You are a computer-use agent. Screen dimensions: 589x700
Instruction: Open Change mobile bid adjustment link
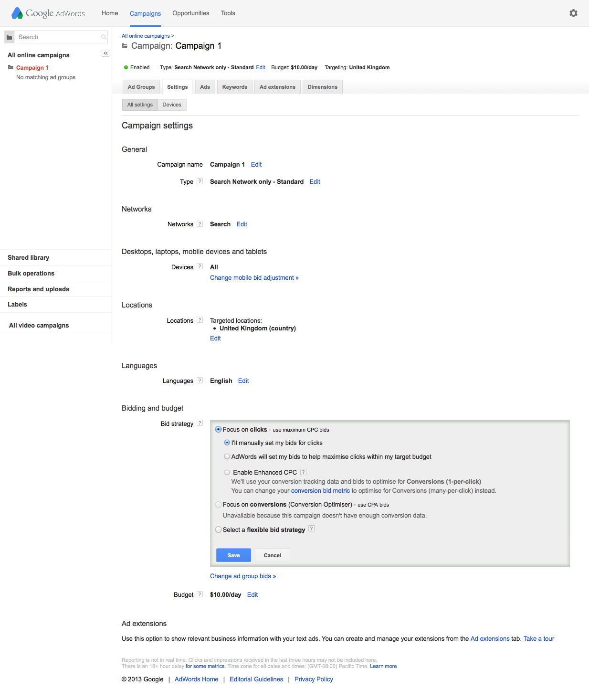click(254, 277)
